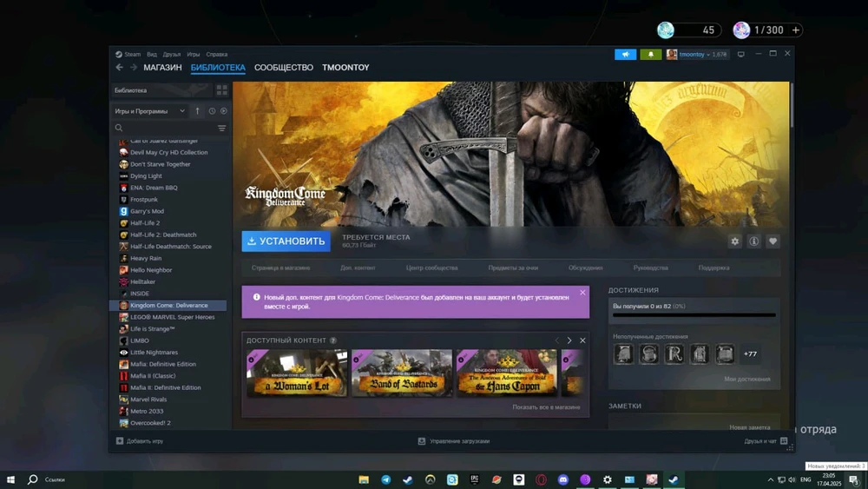Open Epic Games Launcher from taskbar
The width and height of the screenshot is (868, 489).
475,479
